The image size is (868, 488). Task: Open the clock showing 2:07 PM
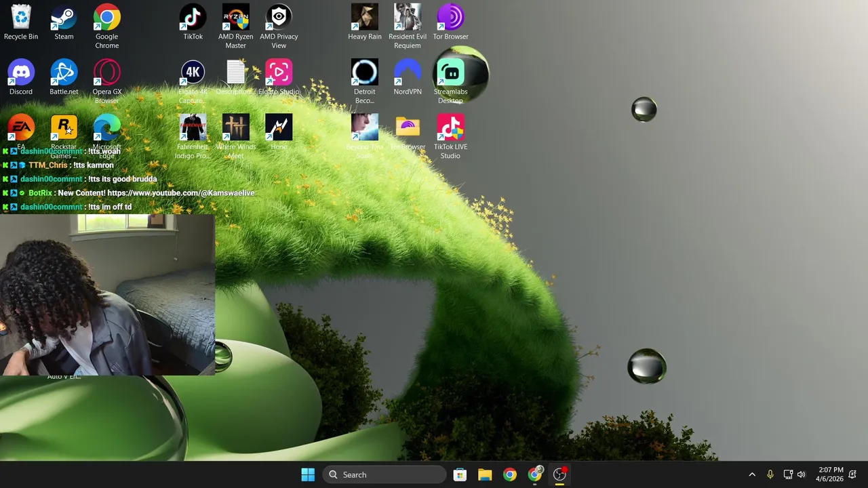click(x=830, y=474)
